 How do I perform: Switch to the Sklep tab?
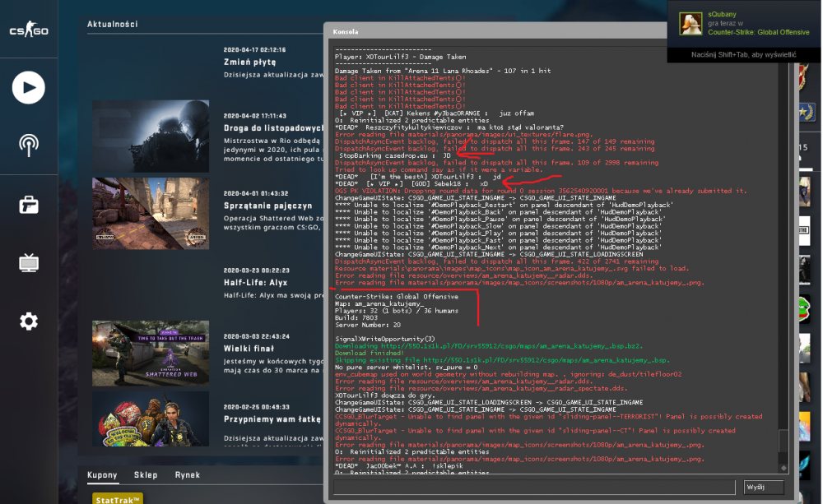(x=146, y=475)
